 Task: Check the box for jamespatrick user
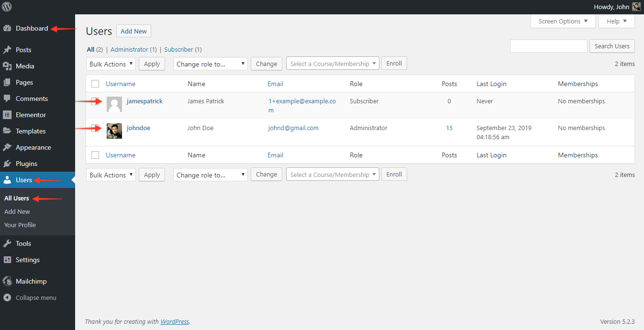pos(95,101)
